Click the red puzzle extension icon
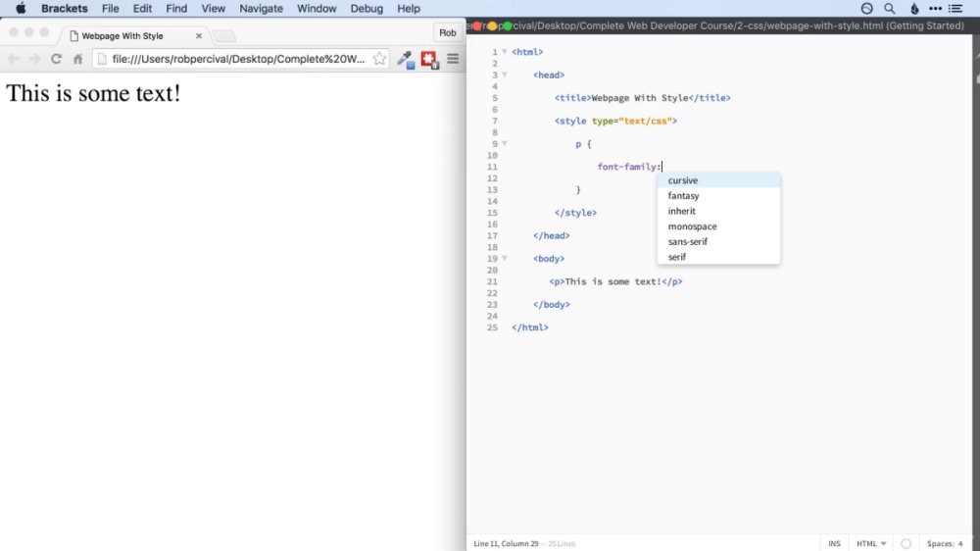Screen dimensions: 980x551 (429, 60)
